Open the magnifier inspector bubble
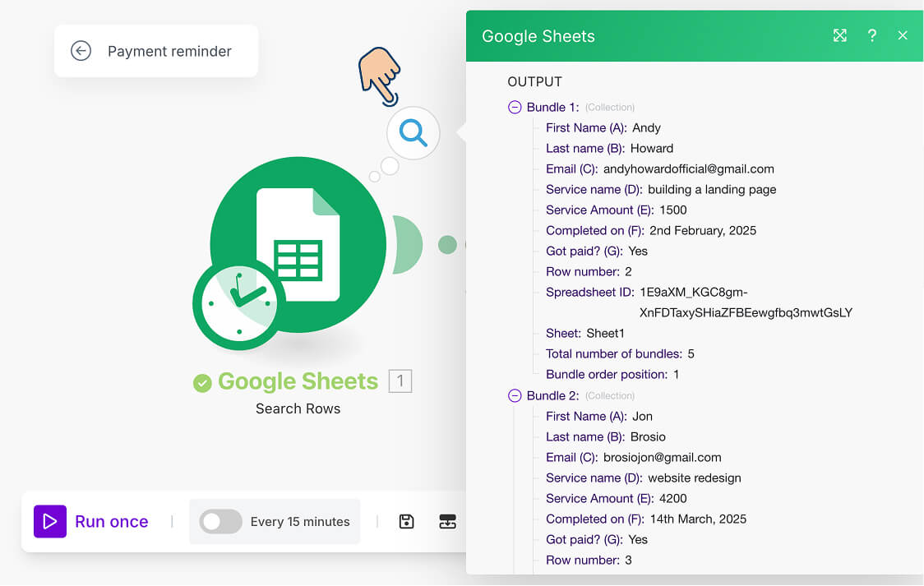Screen dimensions: 924x586 [413, 132]
